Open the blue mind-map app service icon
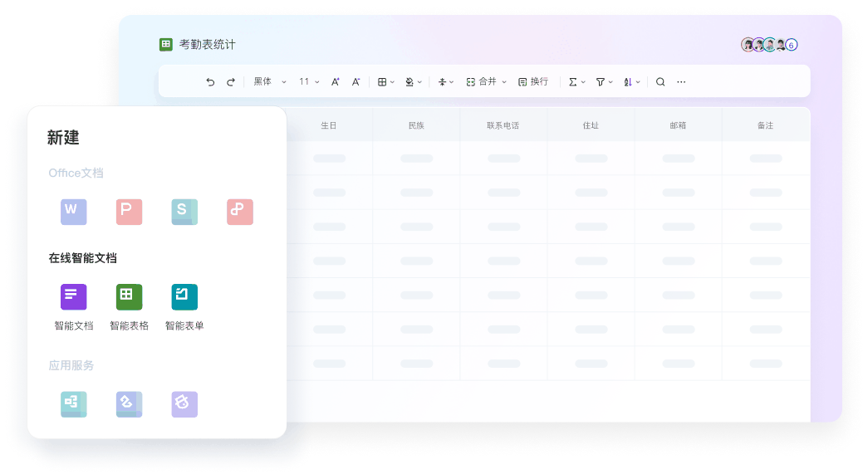This screenshot has width=868, height=474. point(129,403)
